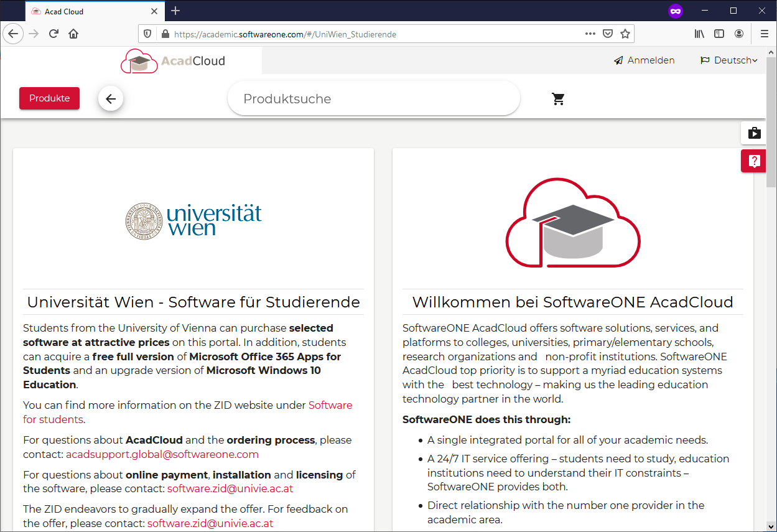Open the red help question mark panel

pyautogui.click(x=754, y=161)
